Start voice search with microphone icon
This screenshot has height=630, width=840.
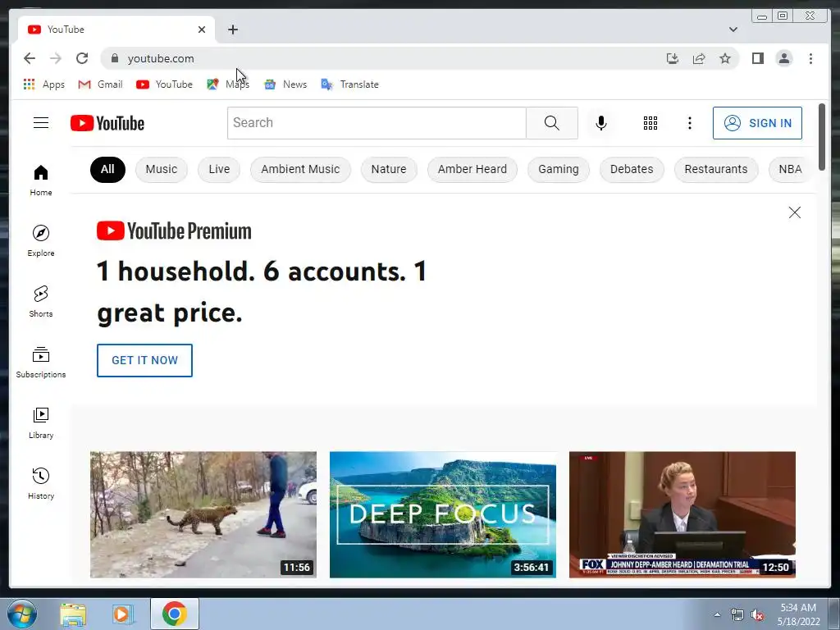601,123
